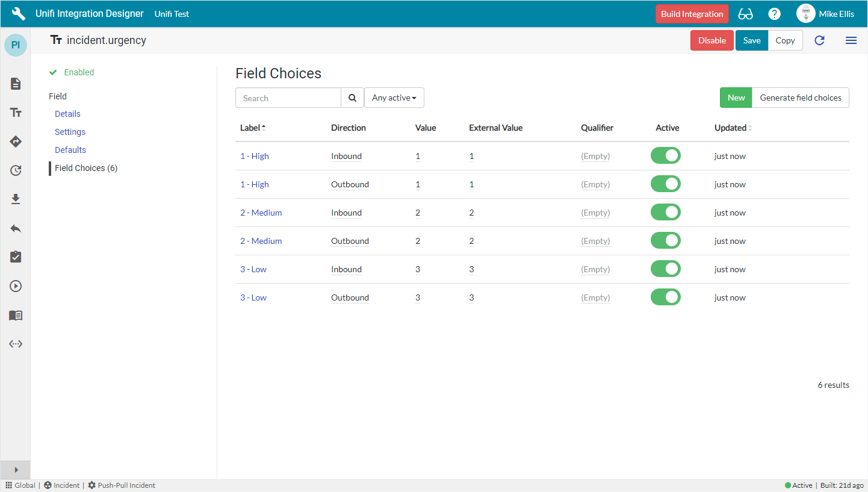Open the 2 - Medium Inbound label link
This screenshot has width=868, height=492.
coord(261,213)
